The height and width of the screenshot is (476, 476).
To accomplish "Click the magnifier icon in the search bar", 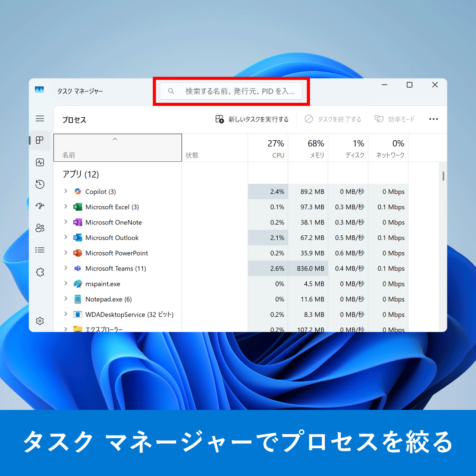I will pos(171,91).
